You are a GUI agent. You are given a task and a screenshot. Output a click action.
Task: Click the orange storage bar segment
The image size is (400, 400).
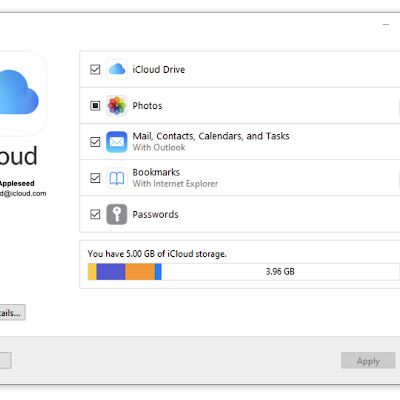(x=140, y=272)
